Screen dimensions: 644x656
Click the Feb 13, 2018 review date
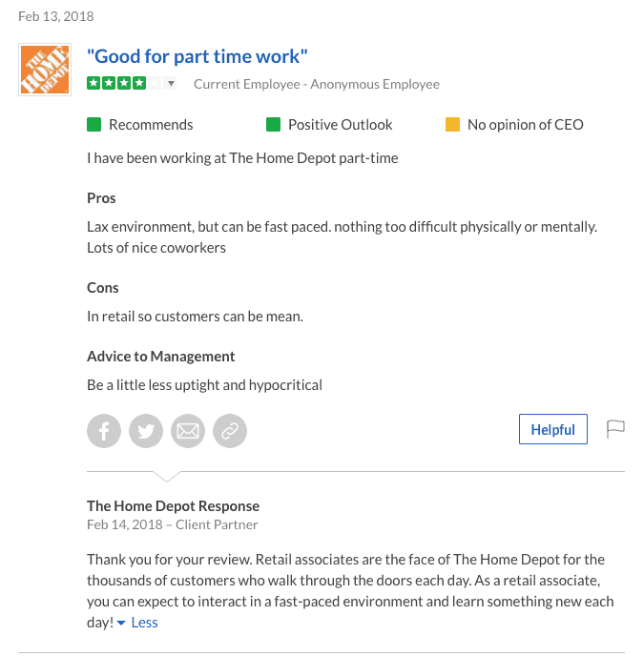click(x=56, y=16)
